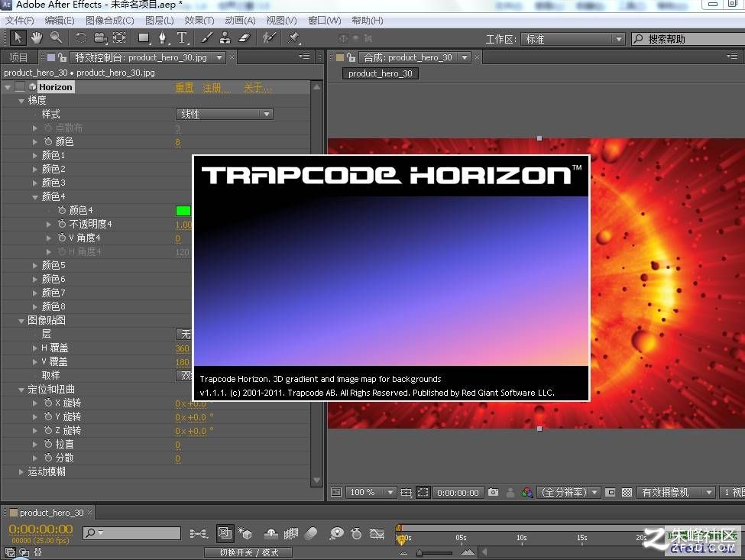Image resolution: width=745 pixels, height=560 pixels.
Task: Collapse the 图像贴图 group
Action: (21, 321)
